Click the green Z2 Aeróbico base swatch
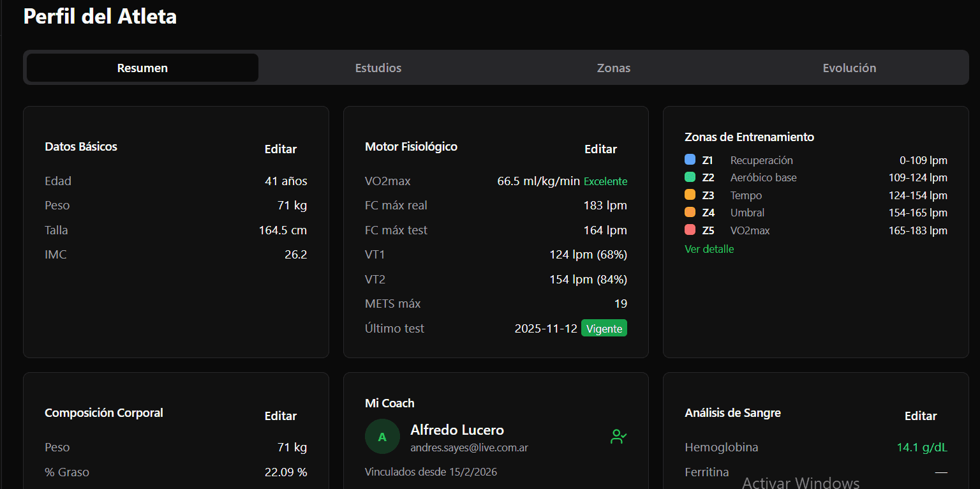 690,177
